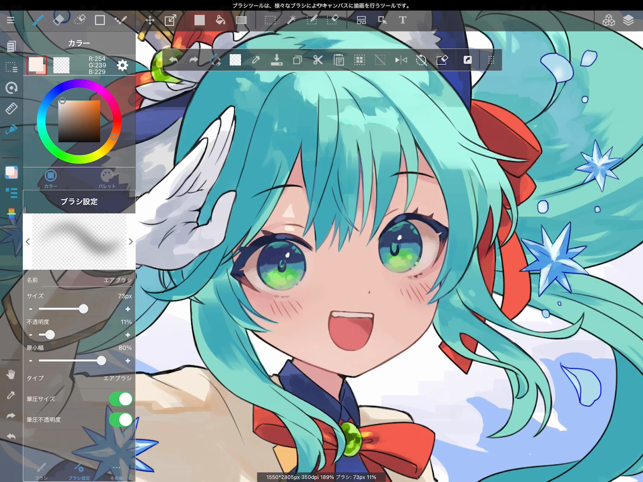Switch to the カラー tab
Viewport: 643px width, 482px height.
50,179
